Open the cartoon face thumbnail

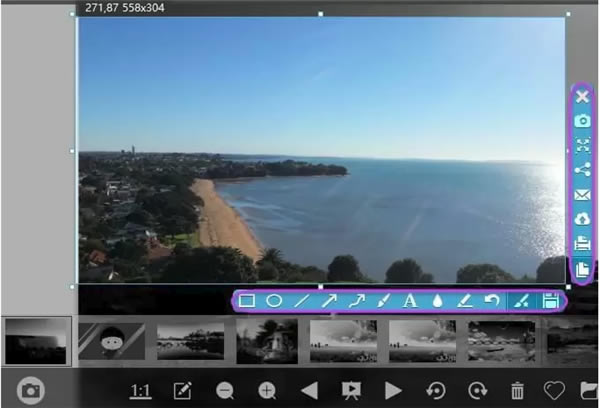click(x=112, y=341)
